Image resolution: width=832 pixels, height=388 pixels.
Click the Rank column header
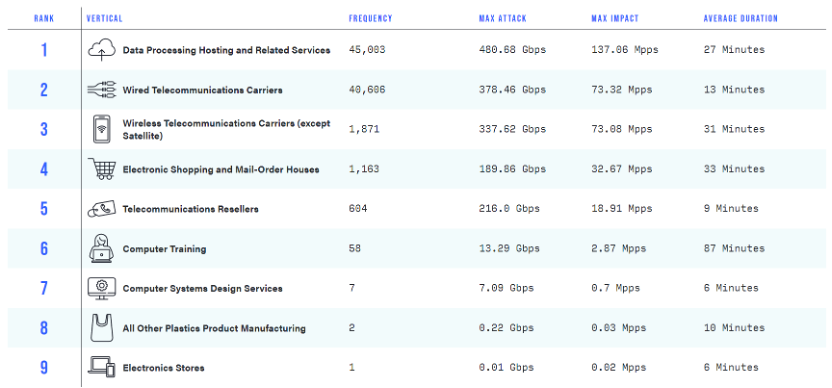coord(44,18)
